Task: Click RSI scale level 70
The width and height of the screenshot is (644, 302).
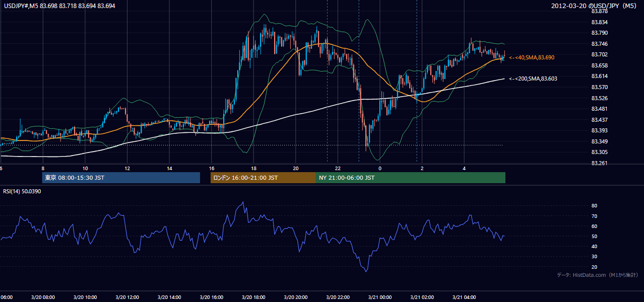Action: pyautogui.click(x=594, y=216)
